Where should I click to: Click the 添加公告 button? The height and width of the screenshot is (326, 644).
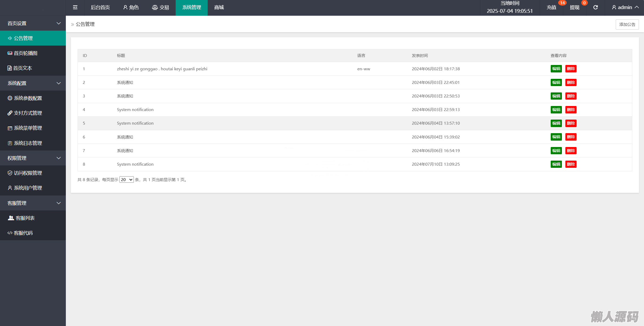click(627, 25)
